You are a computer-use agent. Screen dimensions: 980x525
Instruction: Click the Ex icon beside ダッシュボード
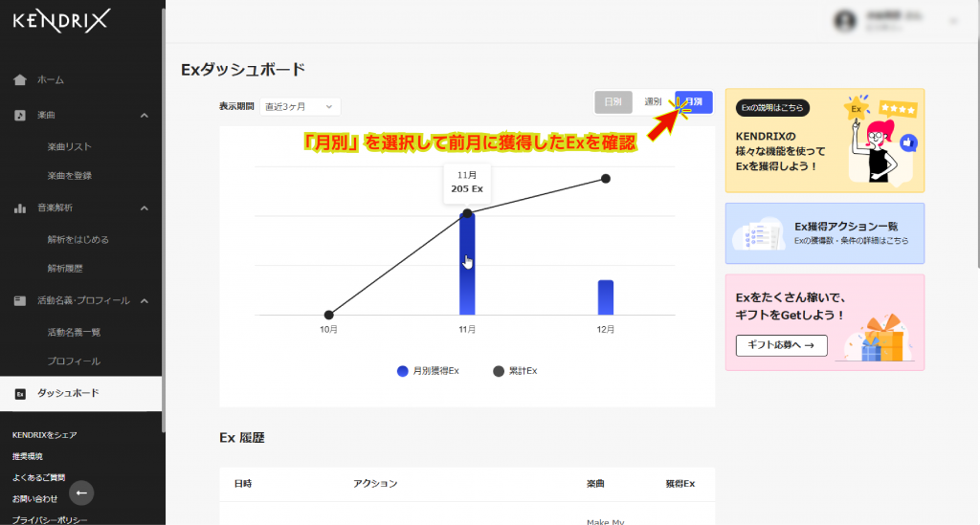(20, 393)
